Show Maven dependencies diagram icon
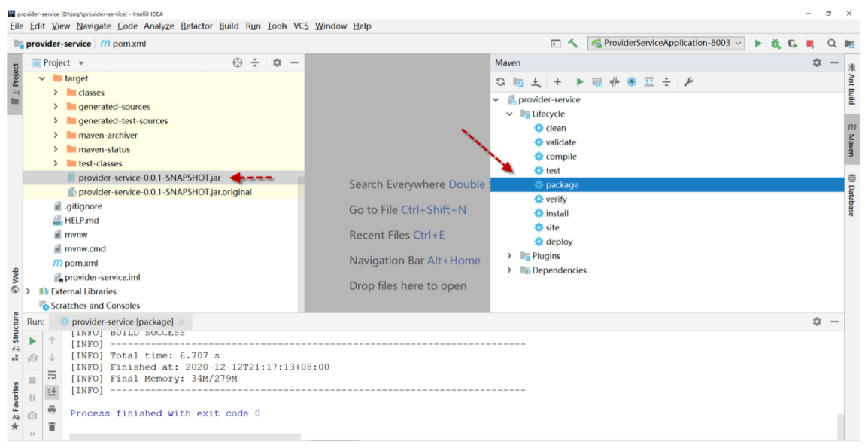This screenshot has width=868, height=448. click(649, 82)
